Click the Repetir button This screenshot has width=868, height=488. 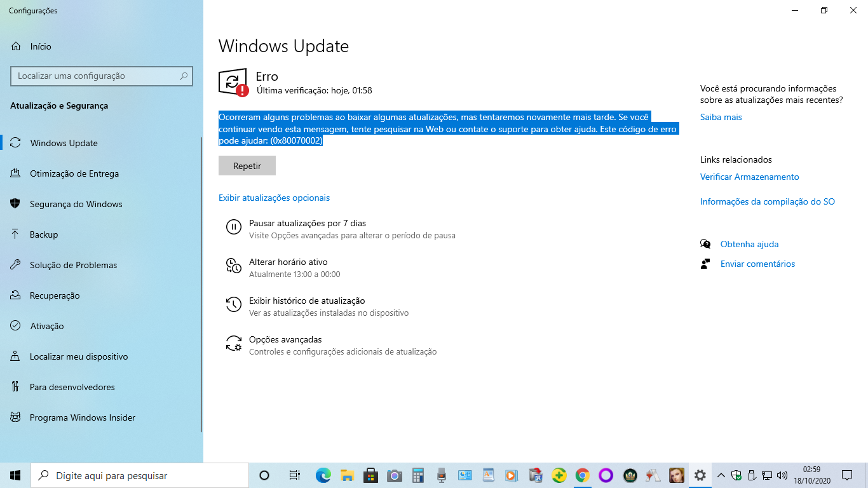247,166
